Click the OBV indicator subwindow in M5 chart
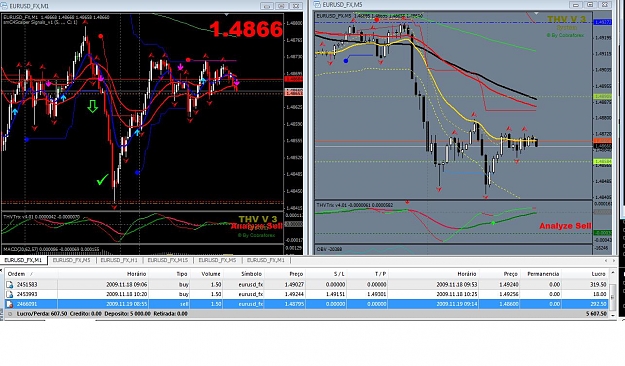This screenshot has width=625, height=366. [453, 250]
